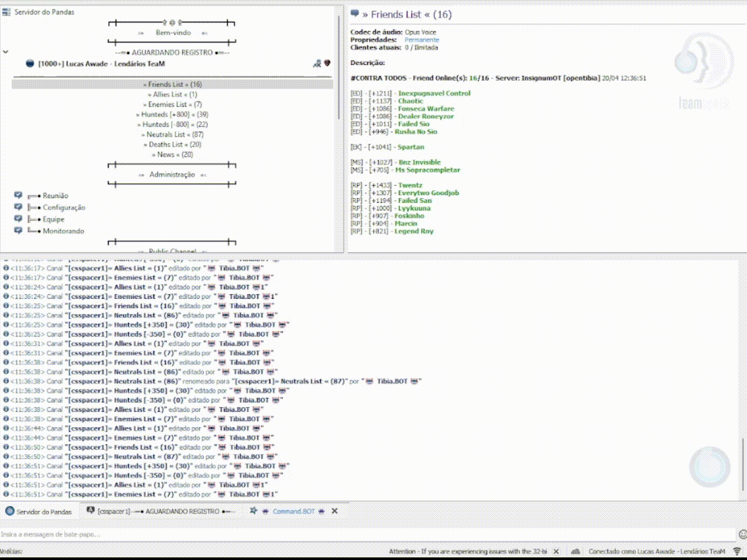Collapse the Lucas Awade channel using the chevron

[6, 52]
